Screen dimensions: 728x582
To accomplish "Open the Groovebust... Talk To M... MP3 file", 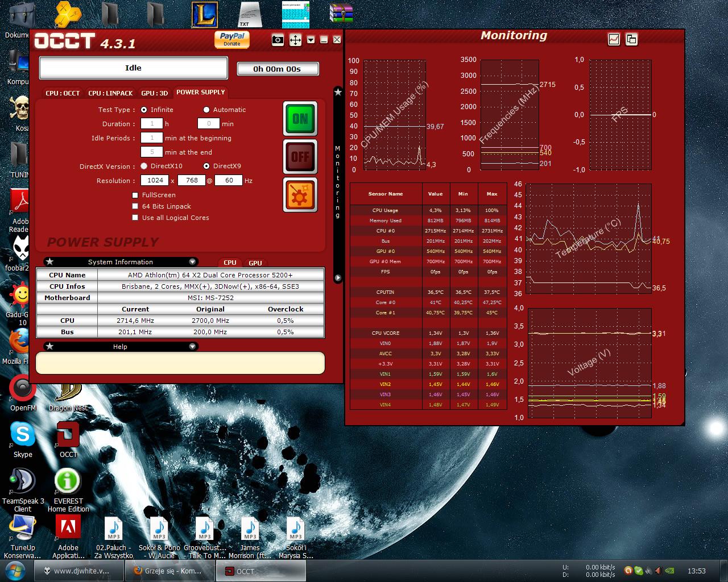I will (x=205, y=538).
